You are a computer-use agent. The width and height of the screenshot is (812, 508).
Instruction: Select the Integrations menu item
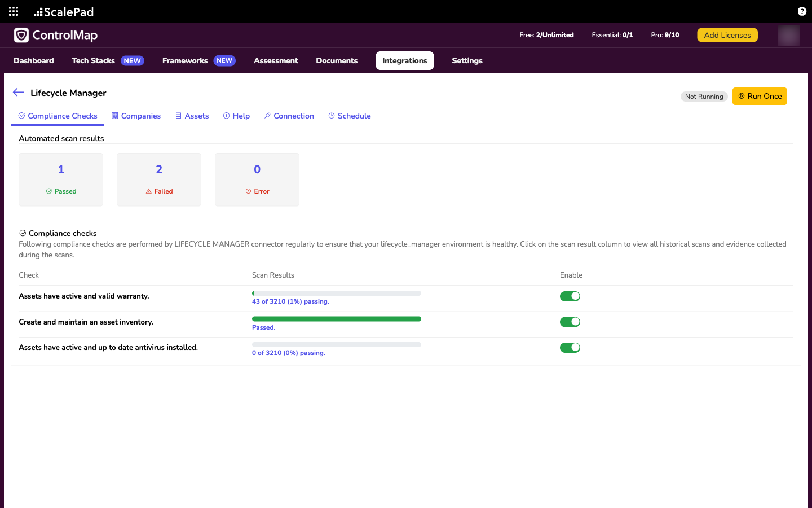[405, 60]
